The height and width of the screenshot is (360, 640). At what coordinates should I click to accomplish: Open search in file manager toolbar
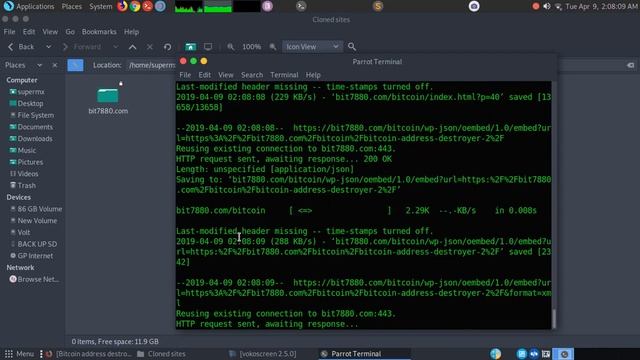click(x=352, y=47)
